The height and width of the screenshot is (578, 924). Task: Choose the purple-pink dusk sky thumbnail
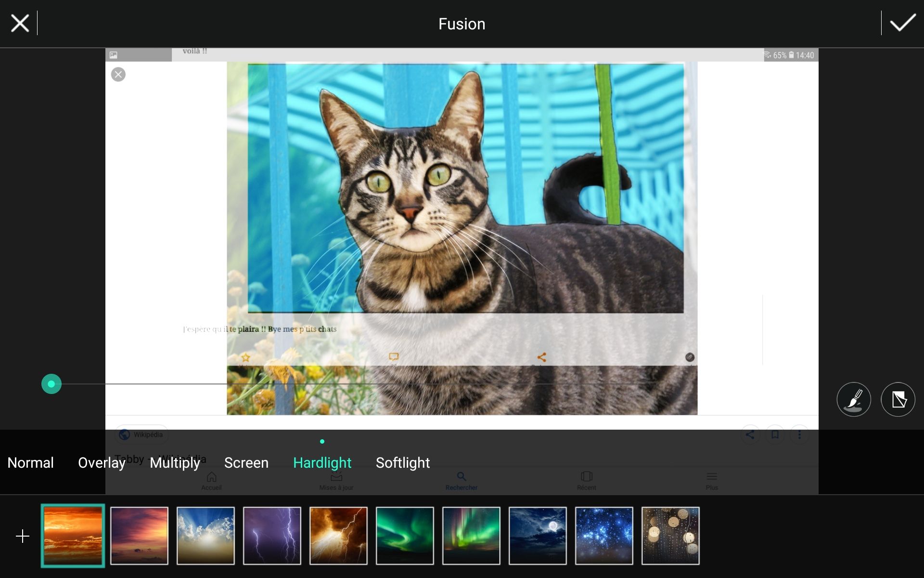click(x=140, y=536)
